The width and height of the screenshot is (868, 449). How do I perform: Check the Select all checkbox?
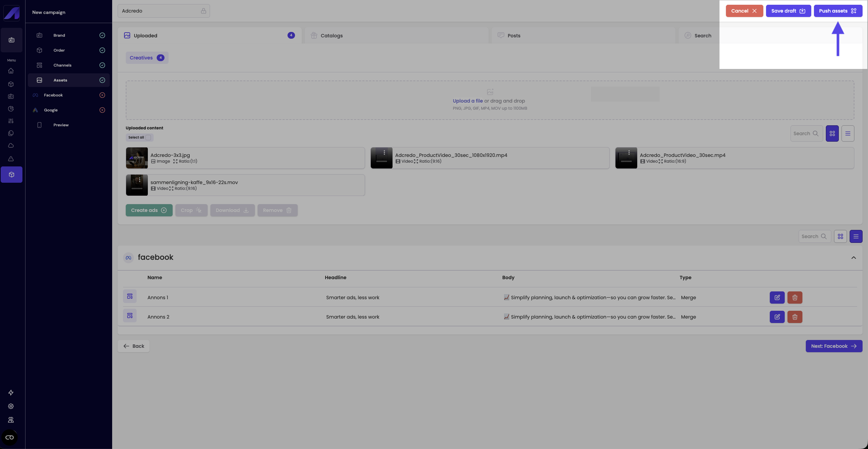click(148, 138)
